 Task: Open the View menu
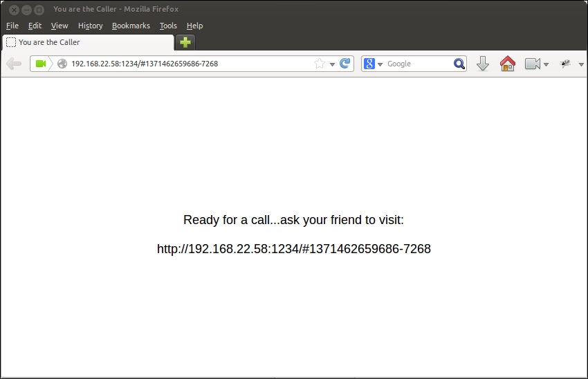pos(59,26)
